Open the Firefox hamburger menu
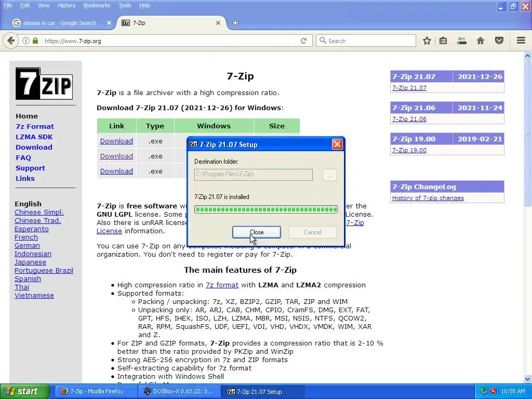The image size is (532, 399). 521,41
